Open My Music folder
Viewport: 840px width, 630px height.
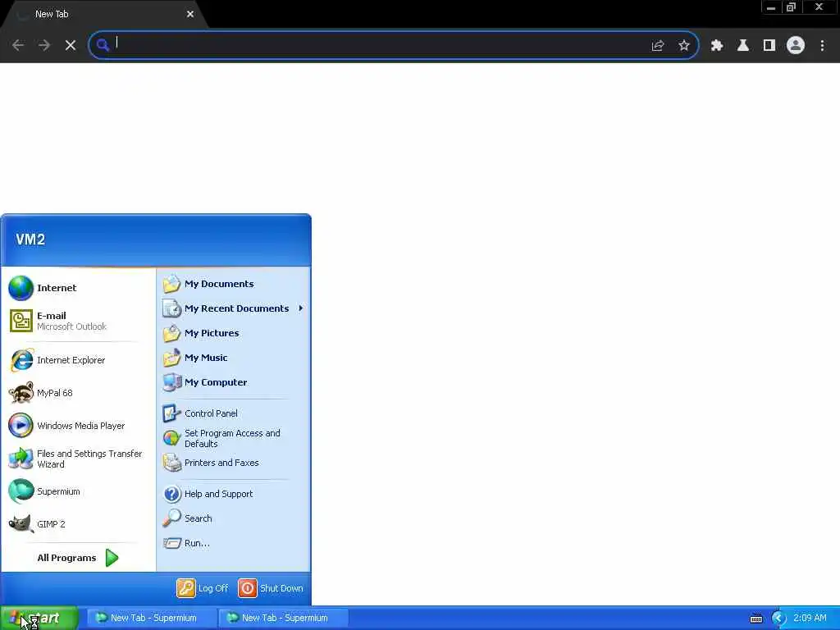click(233, 358)
